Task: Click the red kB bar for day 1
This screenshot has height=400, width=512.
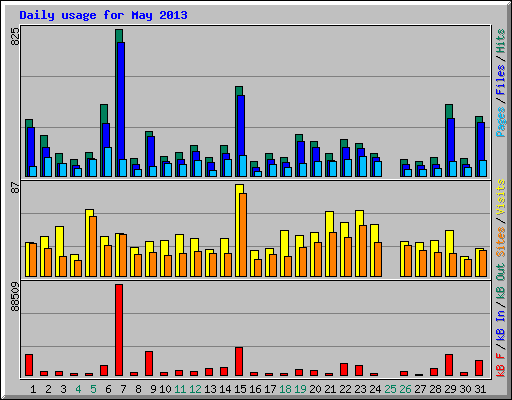Action: [x=29, y=365]
